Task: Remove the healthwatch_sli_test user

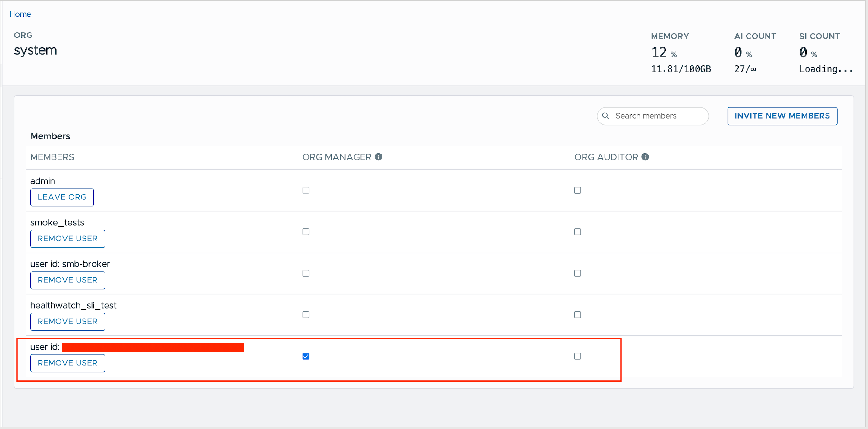Action: coord(68,321)
